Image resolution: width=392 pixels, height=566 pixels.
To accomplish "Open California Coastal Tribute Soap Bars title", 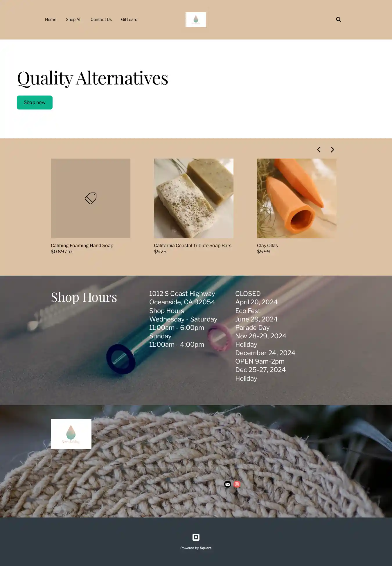I will 193,245.
